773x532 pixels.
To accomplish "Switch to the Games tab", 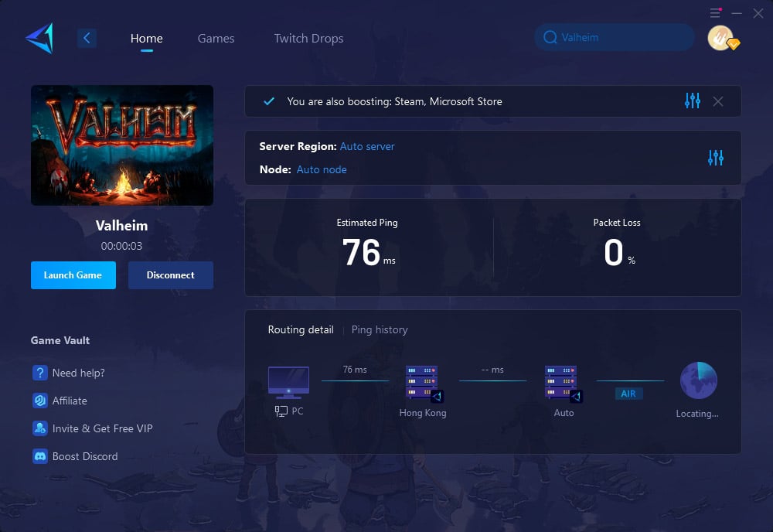I will pyautogui.click(x=216, y=39).
